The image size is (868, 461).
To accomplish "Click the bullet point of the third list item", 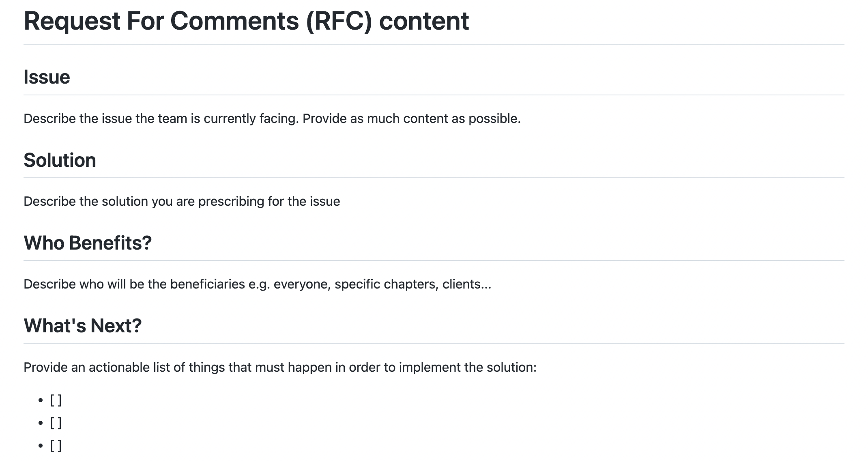I will pos(41,446).
